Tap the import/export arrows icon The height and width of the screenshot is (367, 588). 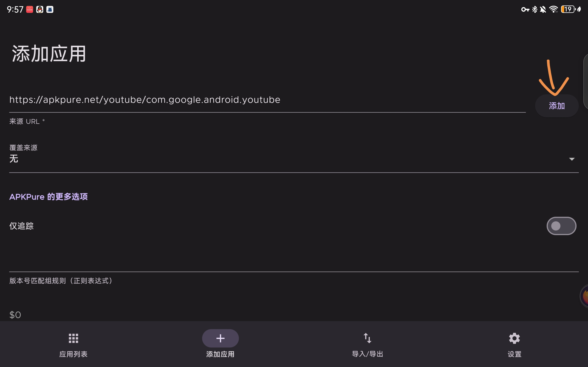coord(367,338)
